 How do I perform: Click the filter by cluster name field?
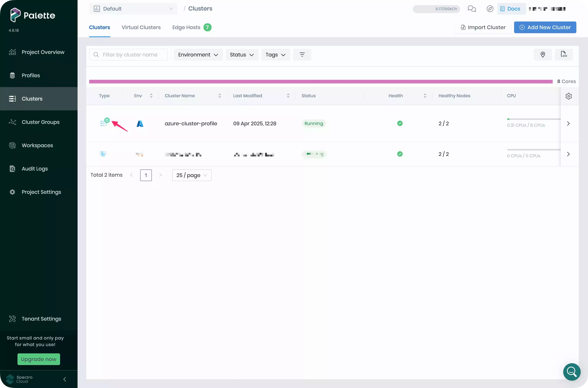[x=133, y=54]
